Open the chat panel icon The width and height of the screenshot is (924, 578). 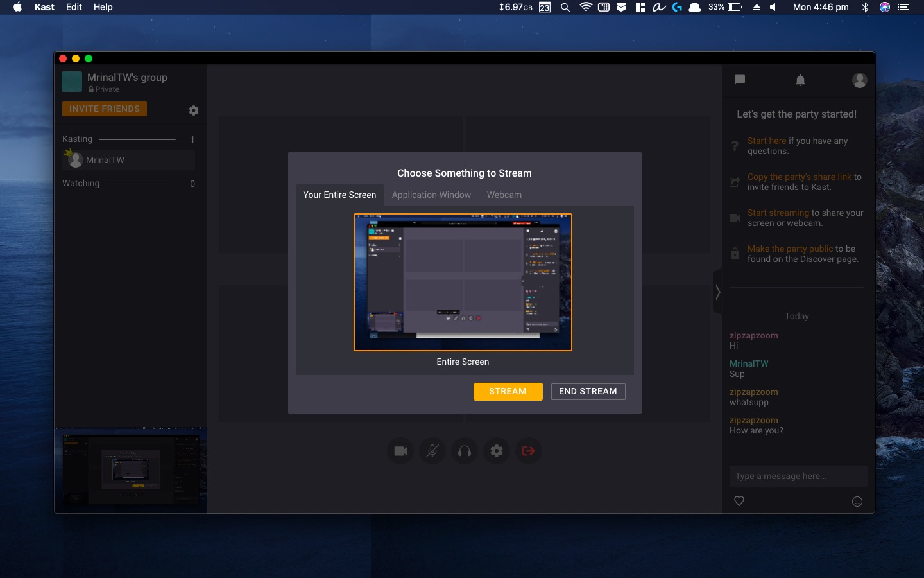pyautogui.click(x=739, y=80)
